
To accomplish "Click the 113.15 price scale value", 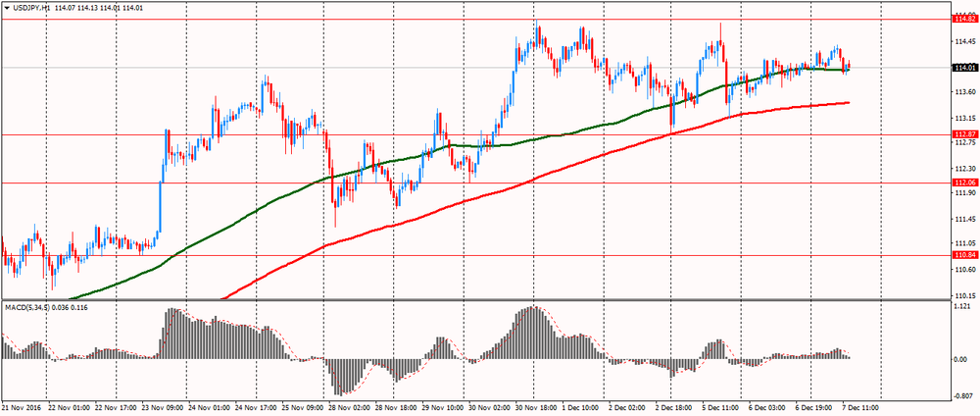I will [963, 119].
